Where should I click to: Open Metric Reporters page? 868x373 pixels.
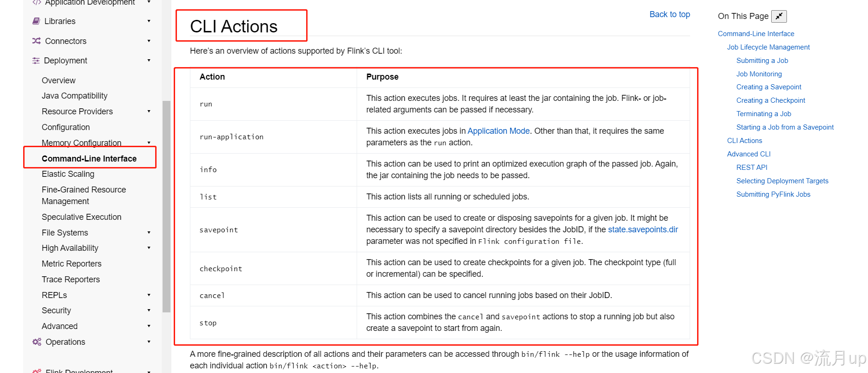point(71,264)
